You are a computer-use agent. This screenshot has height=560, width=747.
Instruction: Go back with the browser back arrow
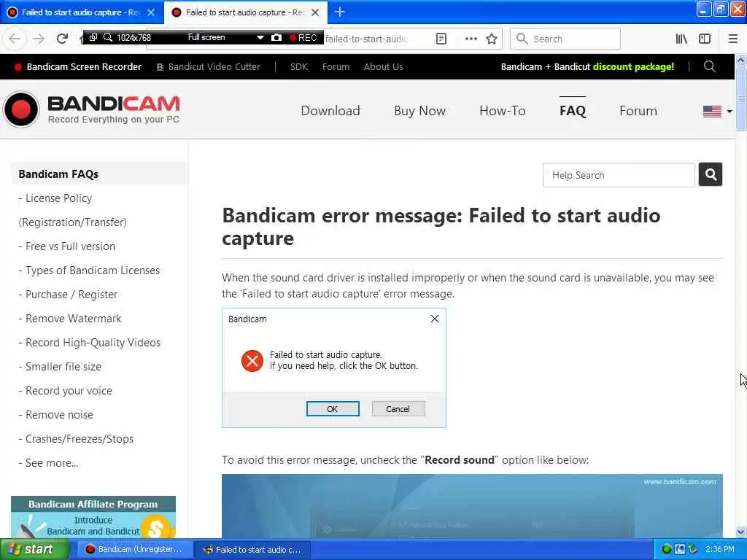(x=15, y=39)
